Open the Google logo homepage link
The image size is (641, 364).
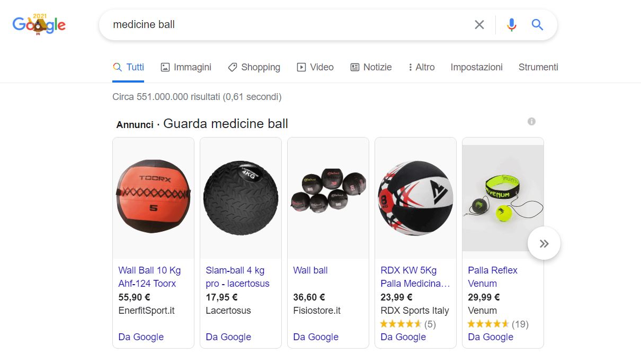pyautogui.click(x=39, y=24)
